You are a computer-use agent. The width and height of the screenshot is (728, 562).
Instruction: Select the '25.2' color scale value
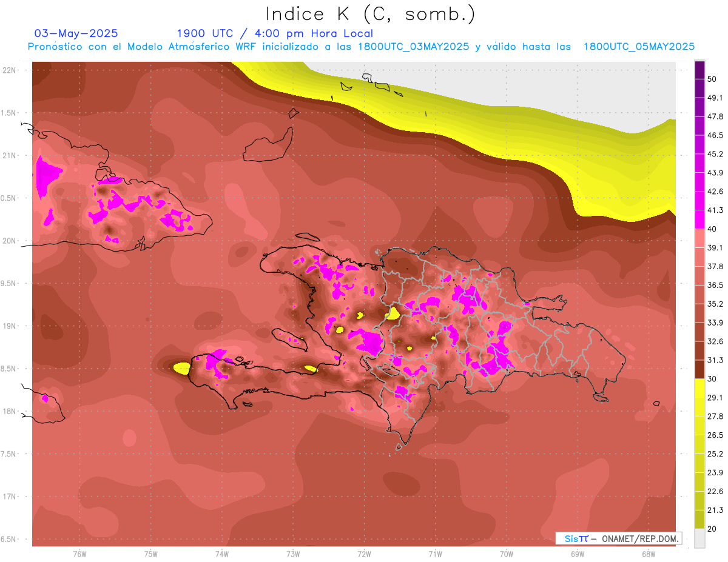point(715,454)
